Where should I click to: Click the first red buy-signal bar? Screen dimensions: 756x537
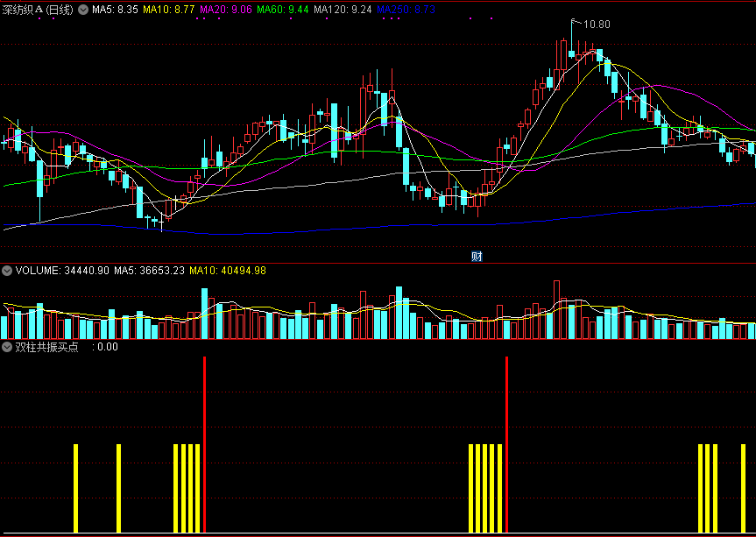click(204, 444)
